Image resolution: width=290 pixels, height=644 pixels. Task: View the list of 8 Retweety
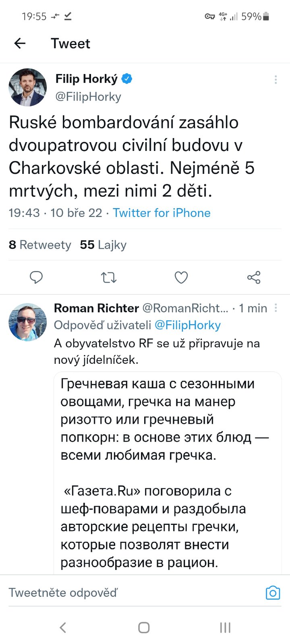tap(40, 245)
